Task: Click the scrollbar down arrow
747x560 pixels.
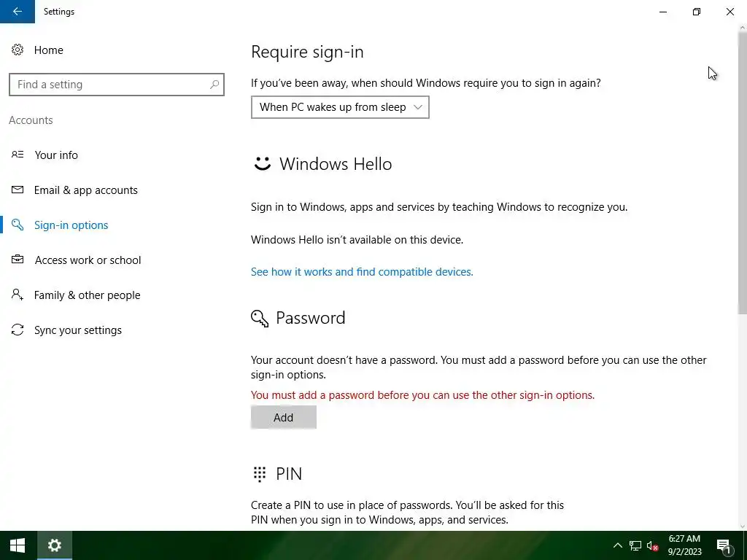Action: [x=742, y=526]
